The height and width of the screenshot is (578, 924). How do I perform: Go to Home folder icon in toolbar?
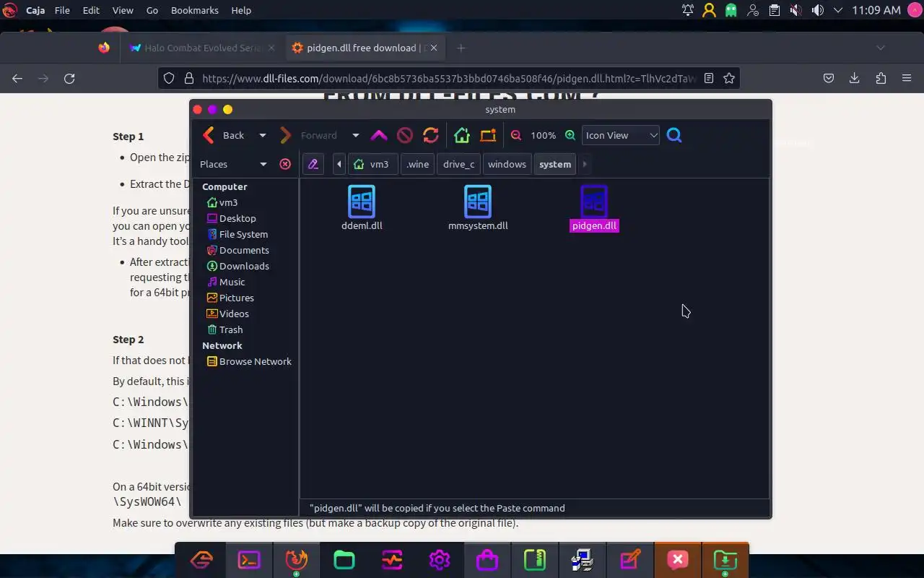pos(462,135)
